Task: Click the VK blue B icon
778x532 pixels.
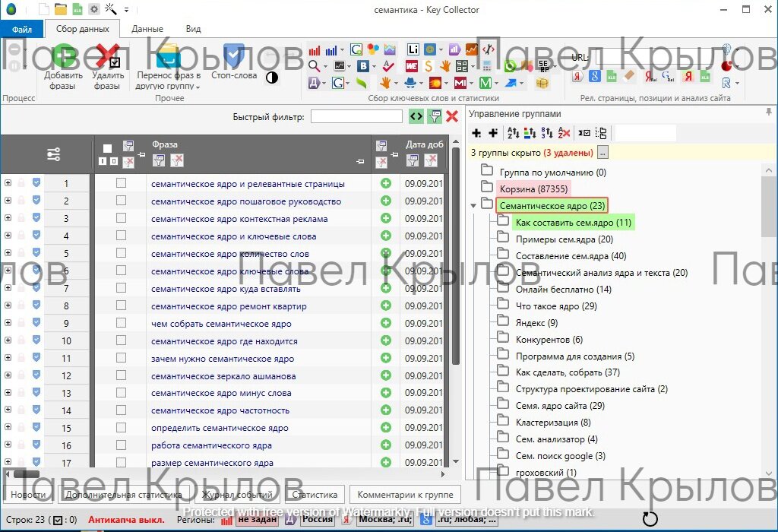Action: tap(364, 65)
